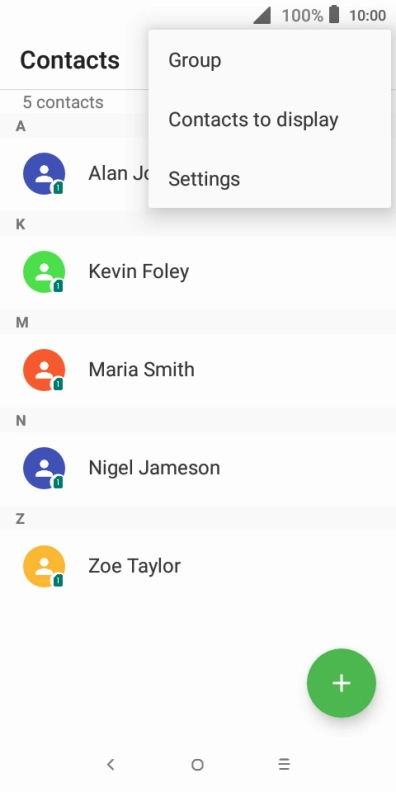Tap the signal strength icon
The height and width of the screenshot is (792, 396).
coord(262,16)
